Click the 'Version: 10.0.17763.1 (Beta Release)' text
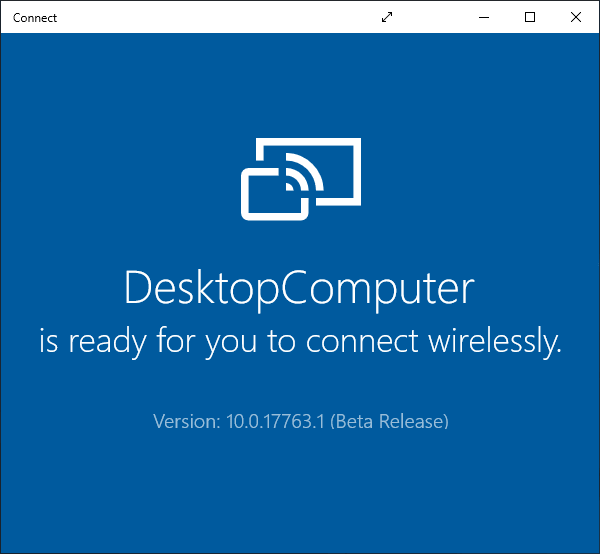This screenshot has width=600, height=554. pyautogui.click(x=301, y=422)
